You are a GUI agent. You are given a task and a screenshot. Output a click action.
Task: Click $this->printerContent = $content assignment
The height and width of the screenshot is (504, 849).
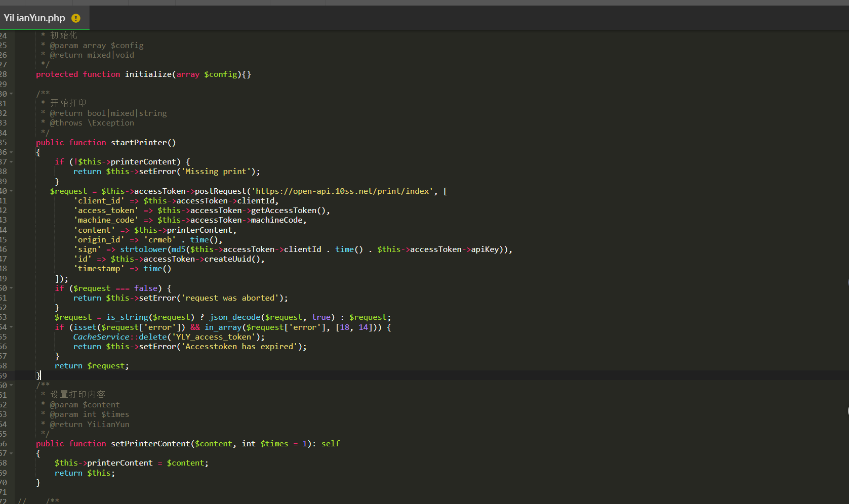tap(131, 463)
